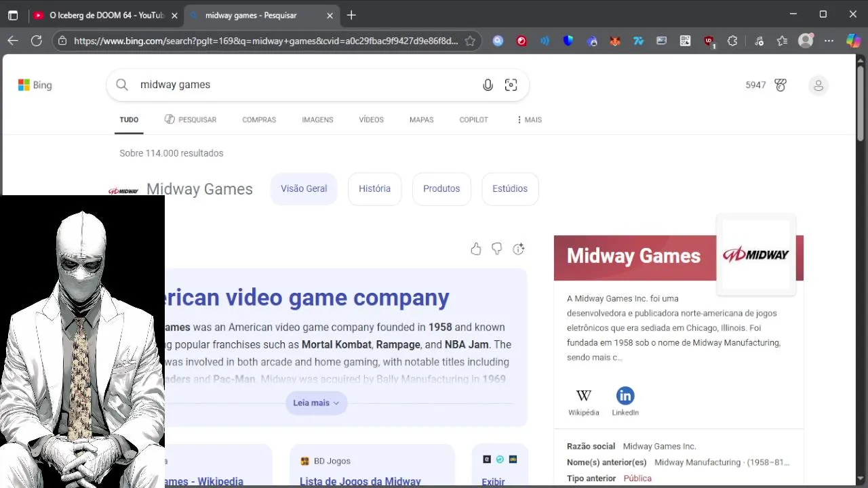868x488 pixels.
Task: Close the midway games Pesquisar tab
Action: [x=330, y=15]
